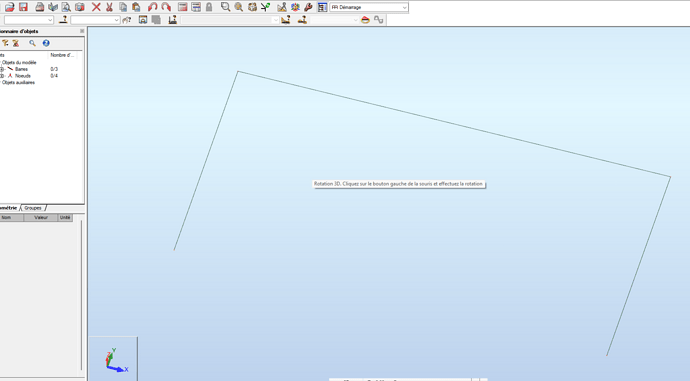Copy with the two-pages icon
690x381 pixels.
point(123,7)
